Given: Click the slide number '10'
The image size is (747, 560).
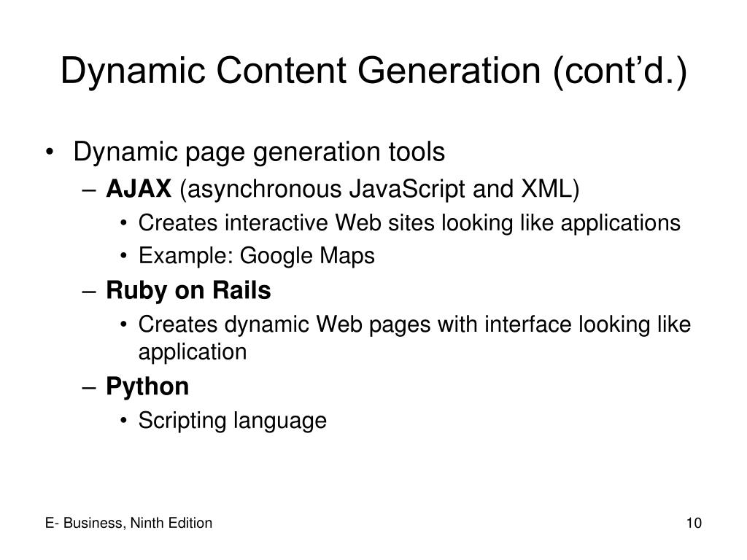Looking at the screenshot, I should pyautogui.click(x=694, y=523).
